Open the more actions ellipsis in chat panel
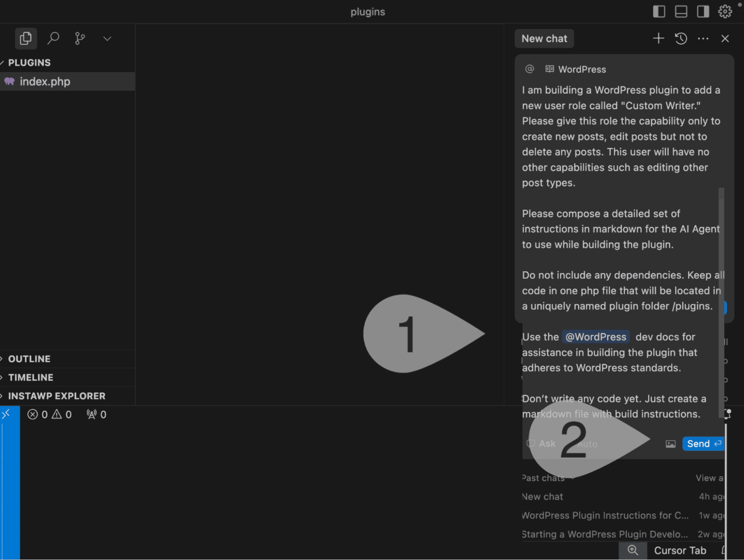Viewport: 744px width, 560px height. click(x=703, y=38)
